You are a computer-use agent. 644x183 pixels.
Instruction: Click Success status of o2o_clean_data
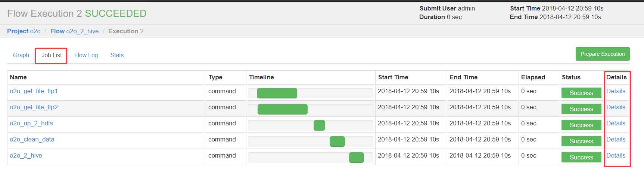click(x=581, y=141)
